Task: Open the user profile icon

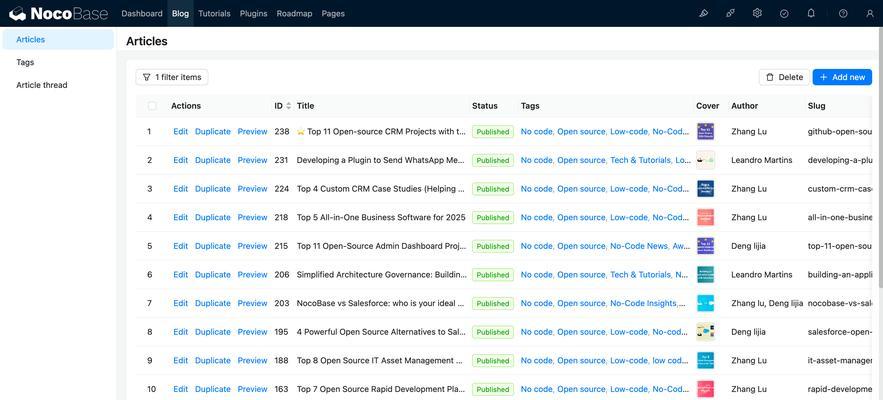Action: (x=869, y=14)
